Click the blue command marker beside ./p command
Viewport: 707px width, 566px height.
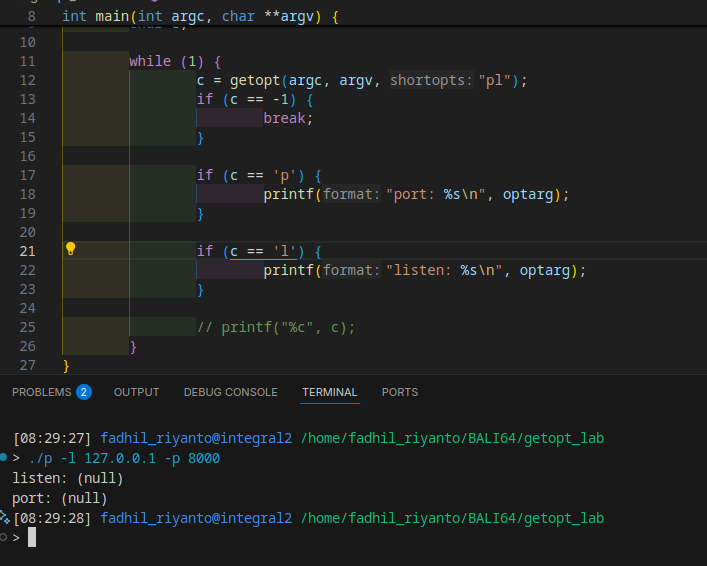tap(4, 458)
